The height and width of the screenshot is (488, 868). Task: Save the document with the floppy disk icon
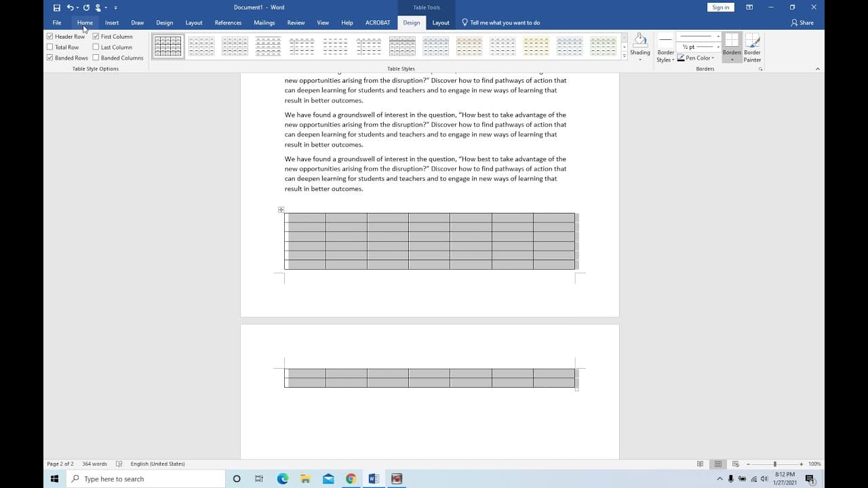[56, 7]
